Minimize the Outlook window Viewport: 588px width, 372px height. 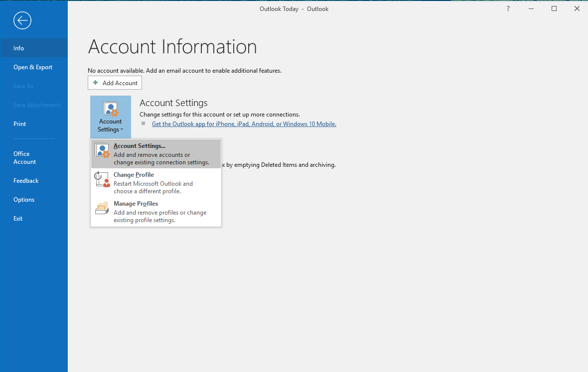click(531, 8)
